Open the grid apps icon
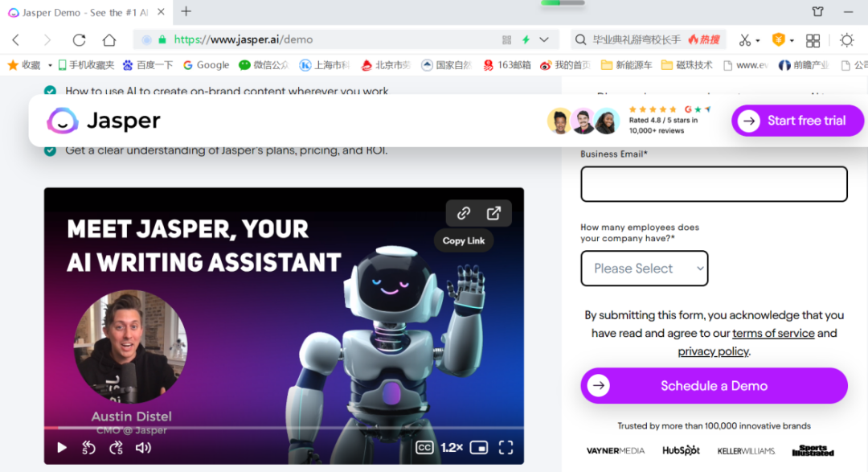The image size is (868, 472). pos(813,40)
